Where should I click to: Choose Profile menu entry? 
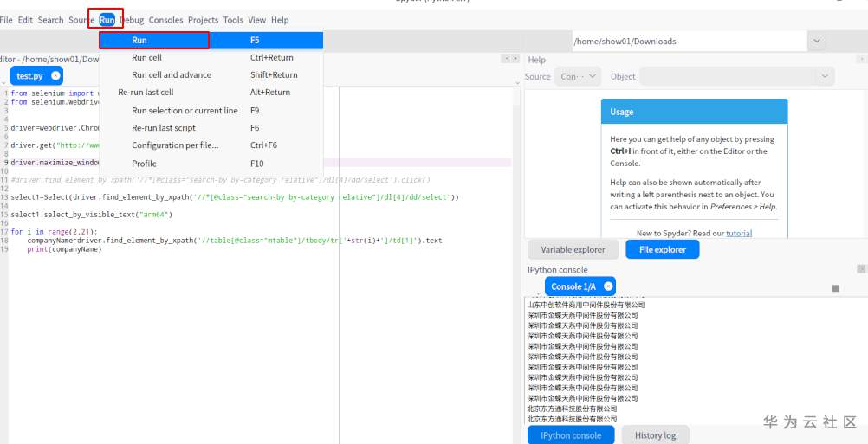point(211,164)
